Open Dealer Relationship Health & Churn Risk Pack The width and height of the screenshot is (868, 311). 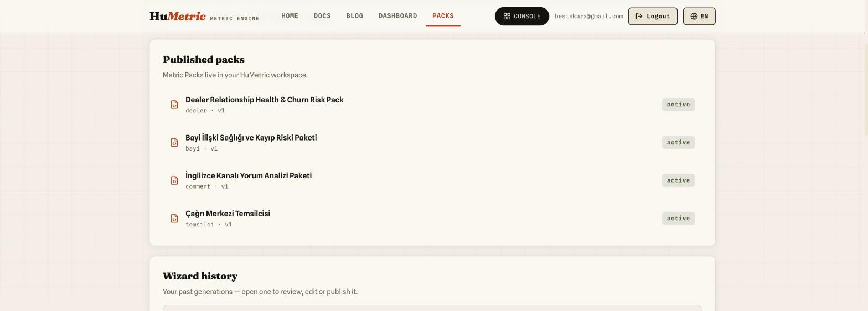(x=264, y=100)
